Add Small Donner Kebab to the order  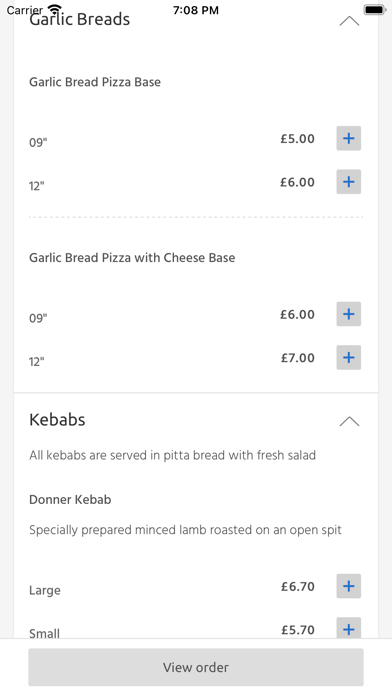[348, 629]
